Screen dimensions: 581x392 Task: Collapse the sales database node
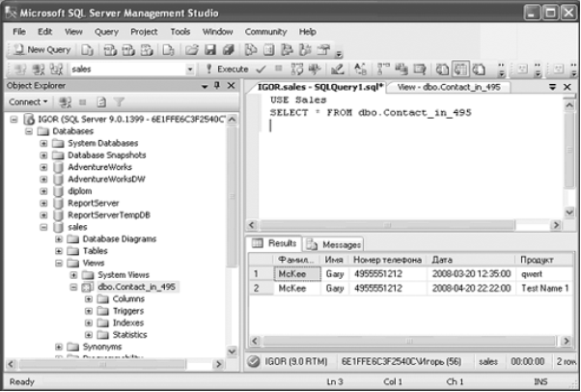coord(43,227)
